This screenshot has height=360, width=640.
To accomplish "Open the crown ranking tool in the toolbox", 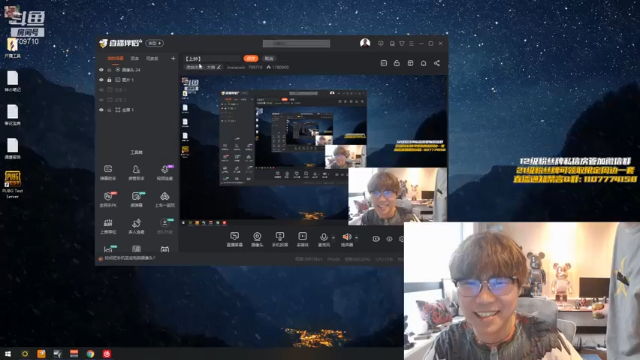I will pyautogui.click(x=108, y=226).
